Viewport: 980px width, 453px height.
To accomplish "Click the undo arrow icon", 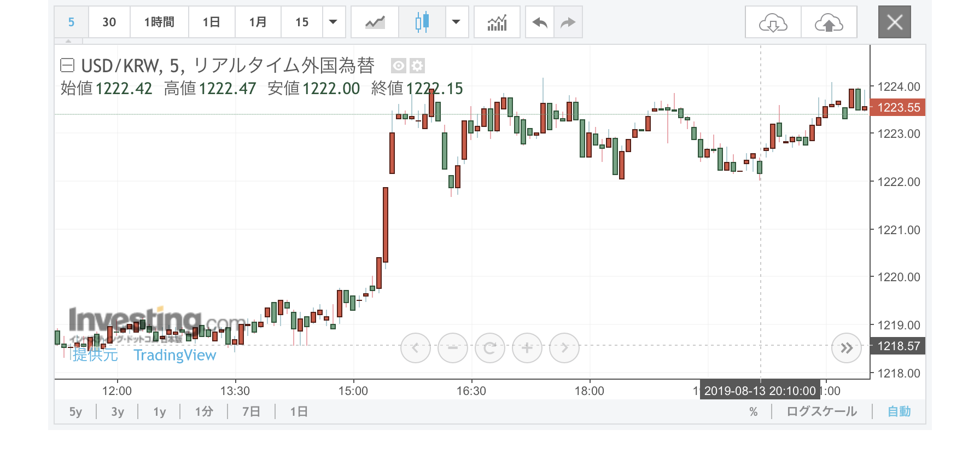I will [540, 22].
